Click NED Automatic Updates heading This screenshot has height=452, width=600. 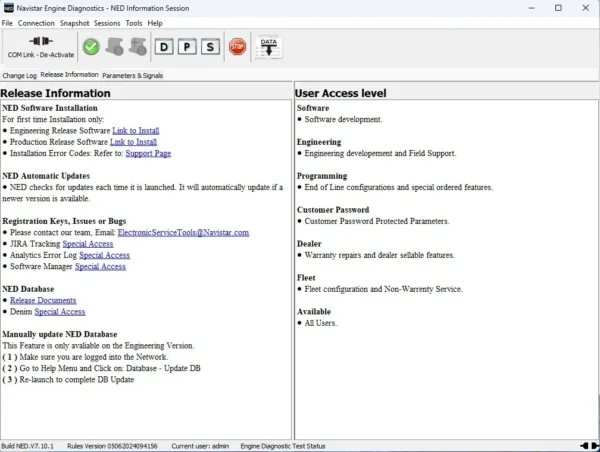(x=46, y=176)
